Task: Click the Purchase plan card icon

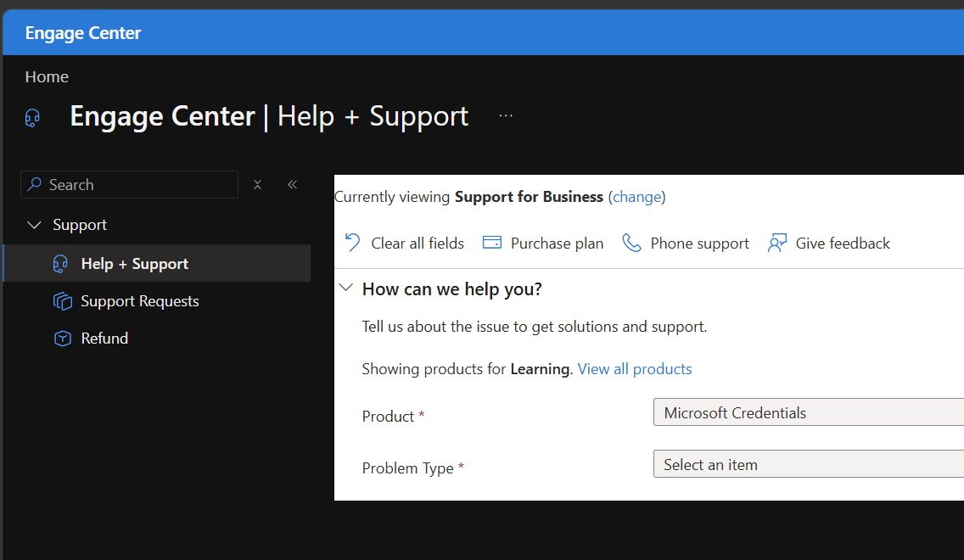Action: click(x=492, y=243)
